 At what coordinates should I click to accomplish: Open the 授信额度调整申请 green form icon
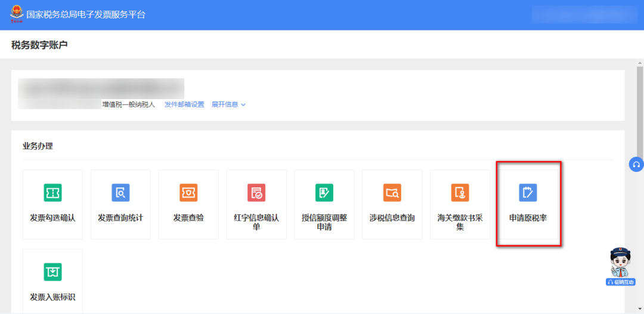point(324,192)
